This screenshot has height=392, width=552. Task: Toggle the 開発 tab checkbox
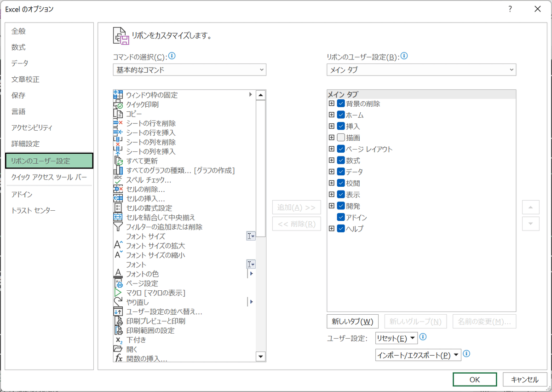[341, 206]
